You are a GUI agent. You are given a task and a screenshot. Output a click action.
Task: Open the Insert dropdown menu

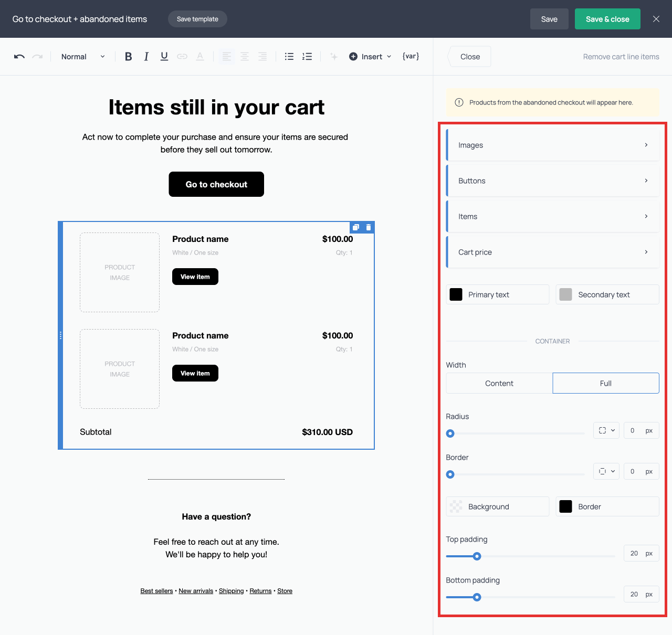(371, 57)
